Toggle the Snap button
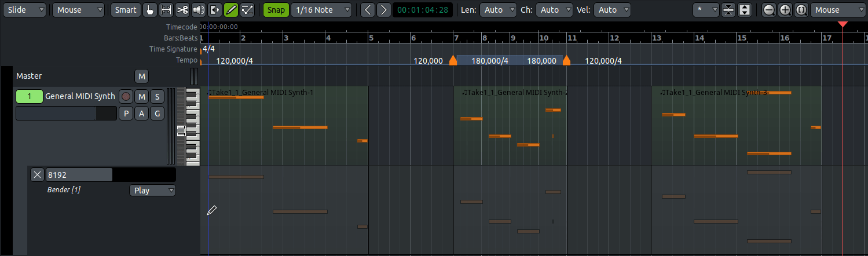868x256 pixels. pos(276,10)
